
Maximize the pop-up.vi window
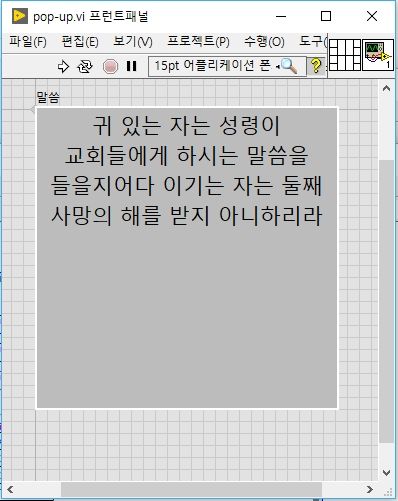(326, 16)
